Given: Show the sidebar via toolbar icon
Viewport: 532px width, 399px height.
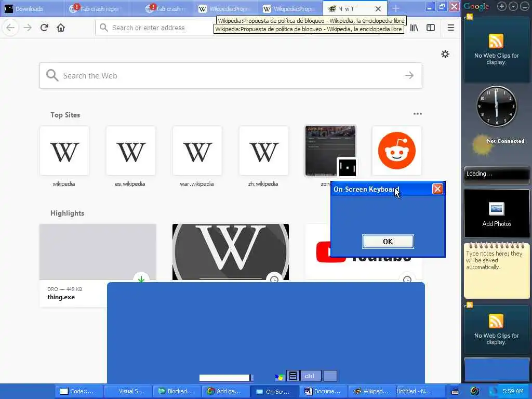Looking at the screenshot, I should (x=431, y=28).
